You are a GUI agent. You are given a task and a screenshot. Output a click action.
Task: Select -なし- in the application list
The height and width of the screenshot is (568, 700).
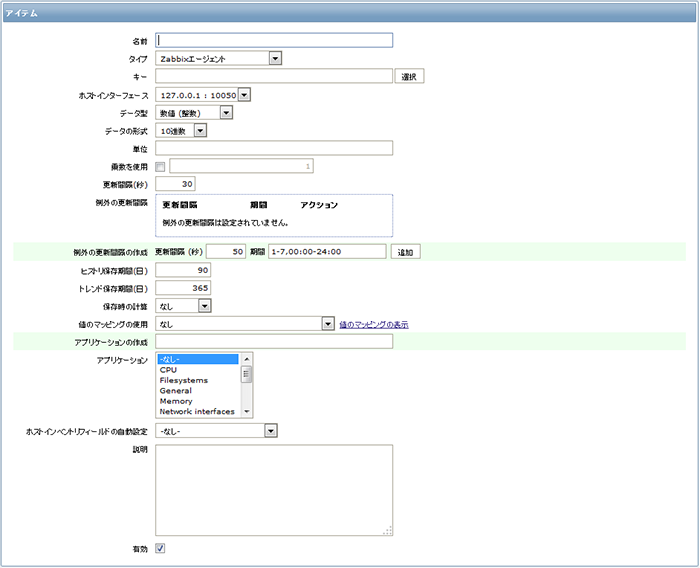click(x=198, y=359)
